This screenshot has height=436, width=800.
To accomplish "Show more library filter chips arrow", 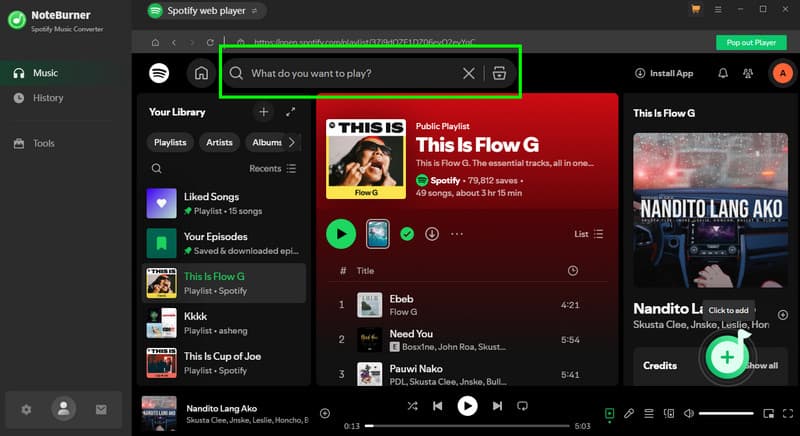I will tap(292, 142).
